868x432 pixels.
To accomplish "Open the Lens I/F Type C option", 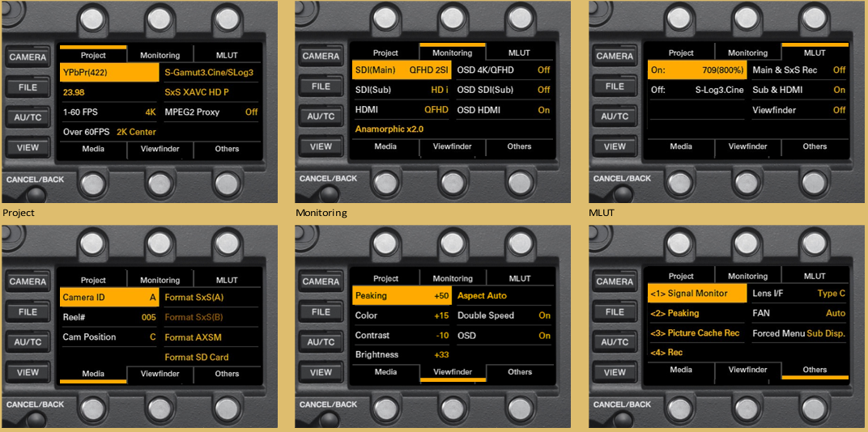I will pyautogui.click(x=798, y=294).
